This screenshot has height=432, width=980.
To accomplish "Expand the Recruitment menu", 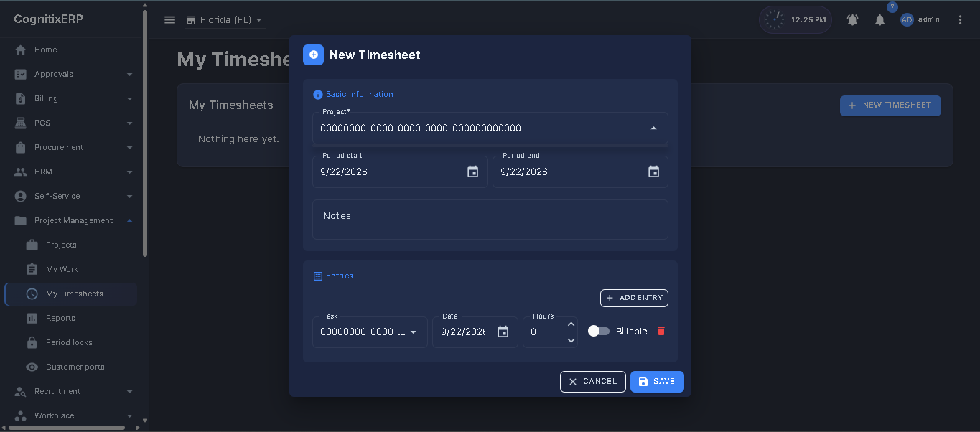I will click(x=74, y=391).
